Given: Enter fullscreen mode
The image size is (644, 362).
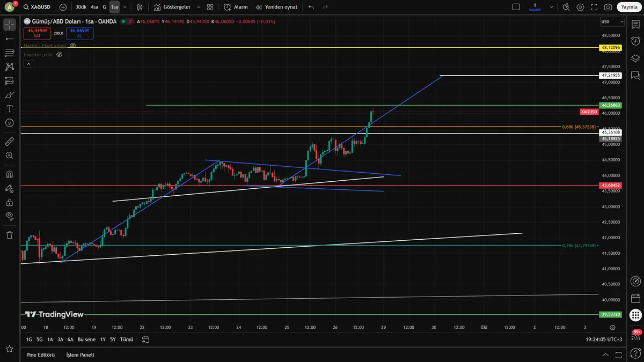Looking at the screenshot, I should tap(594, 7).
